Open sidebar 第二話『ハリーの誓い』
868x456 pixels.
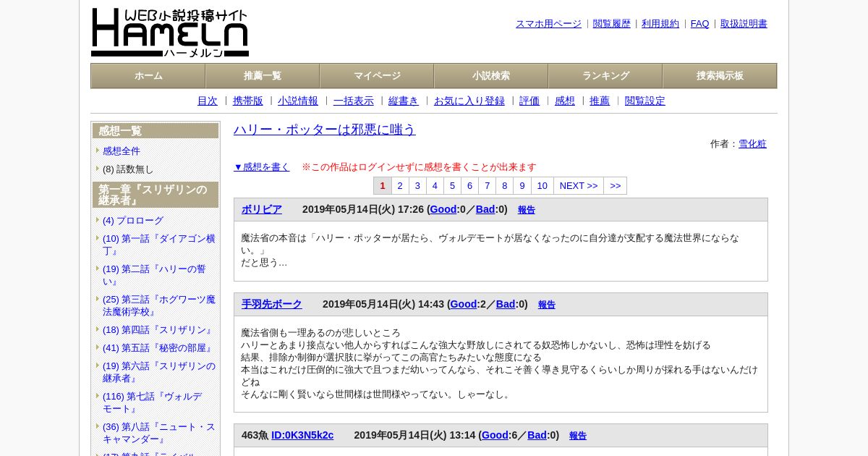pos(154,275)
